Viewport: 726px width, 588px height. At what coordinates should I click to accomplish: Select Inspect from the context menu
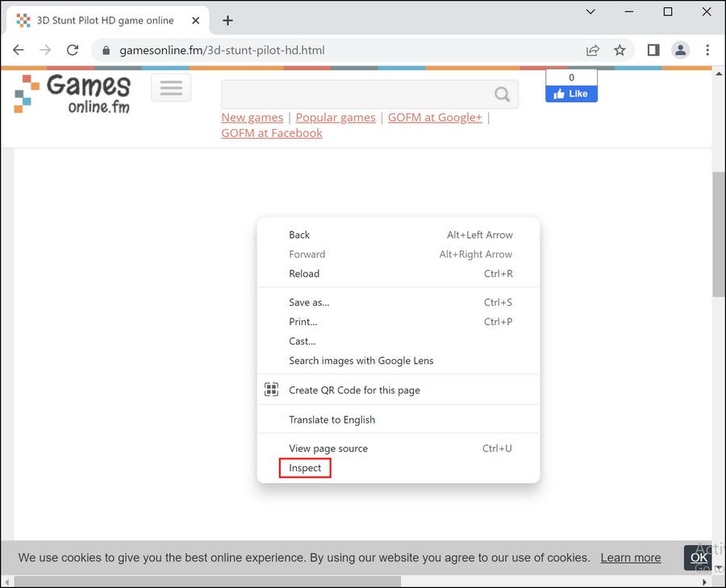[x=304, y=468]
